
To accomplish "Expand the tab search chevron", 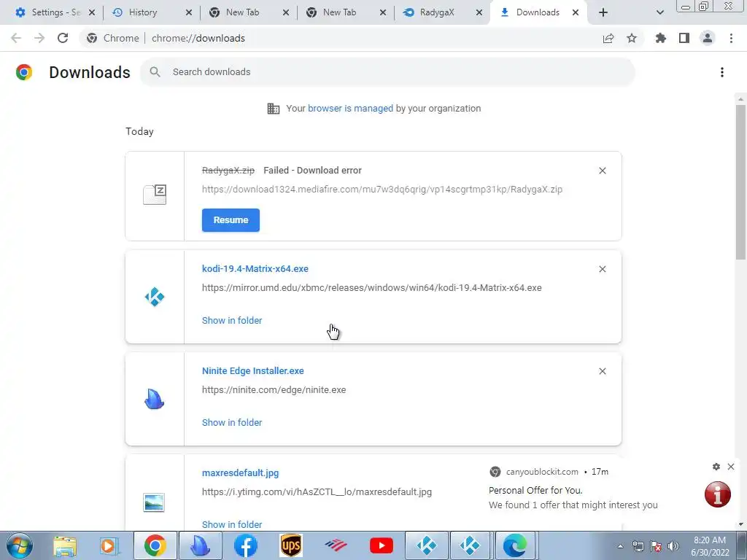I will tap(659, 12).
